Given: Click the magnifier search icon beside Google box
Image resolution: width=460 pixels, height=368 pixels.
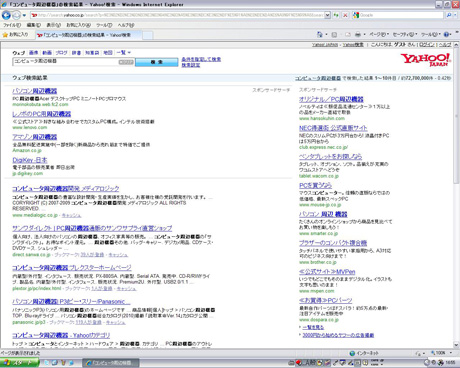Looking at the screenshot, I should 449,15.
